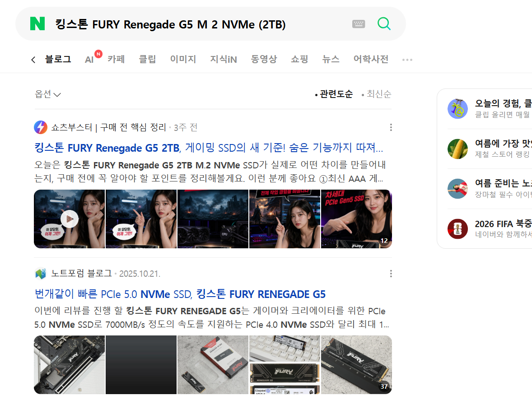Switch to the 클립 tab

(147, 60)
